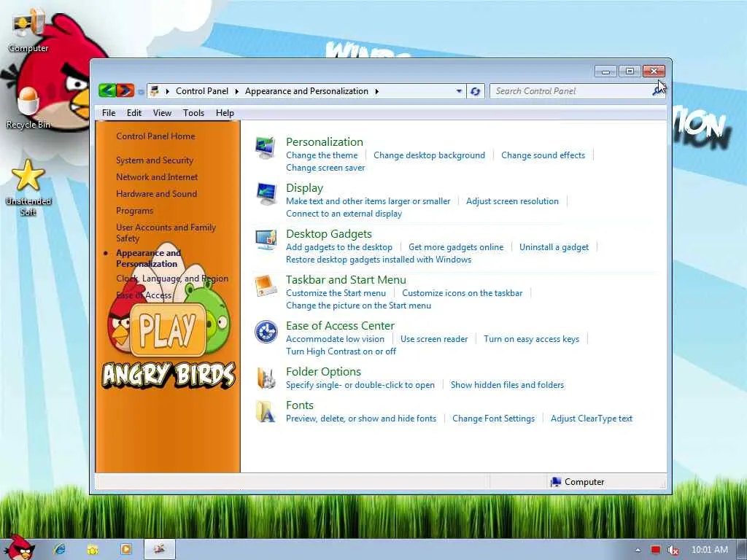
Task: Click Change sound effects link
Action: pos(543,155)
